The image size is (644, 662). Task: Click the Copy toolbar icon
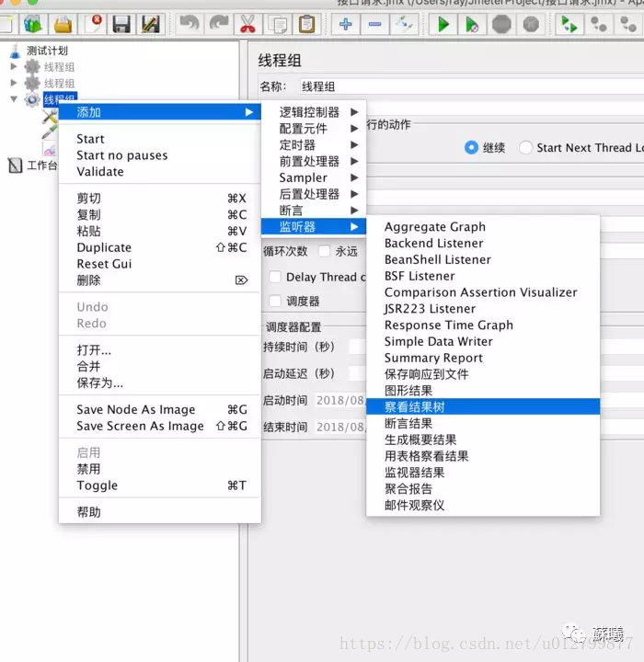pyautogui.click(x=277, y=25)
